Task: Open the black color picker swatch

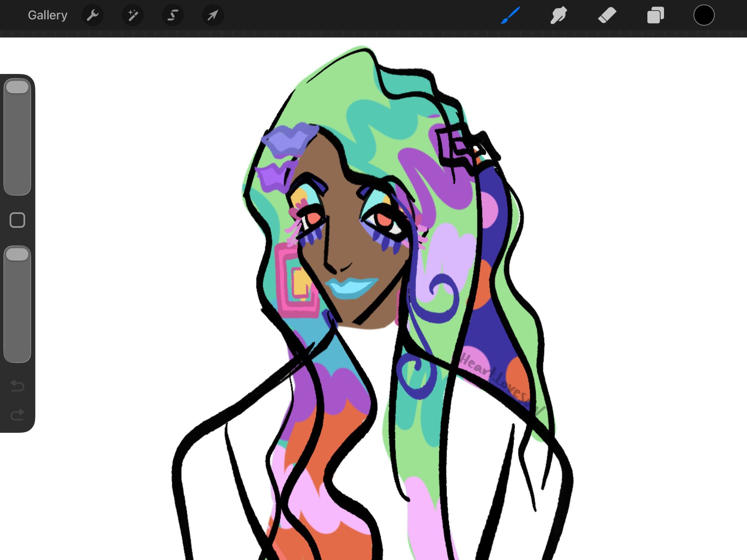Action: [x=704, y=15]
